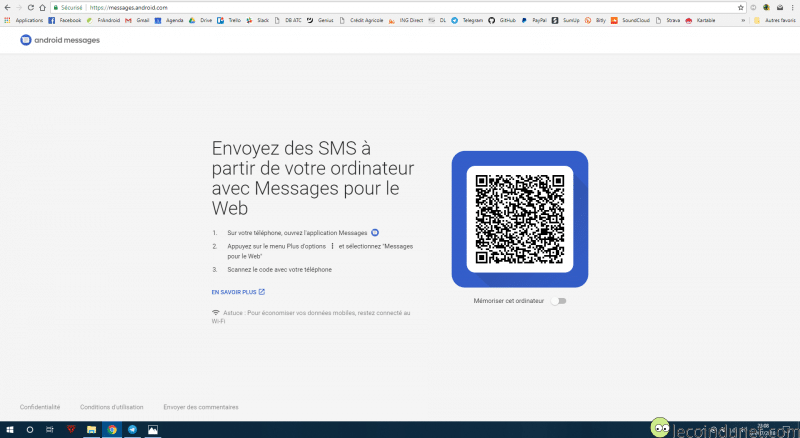Open the ING Direct bookmark
Screen dimensions: 800x438
pos(406,20)
